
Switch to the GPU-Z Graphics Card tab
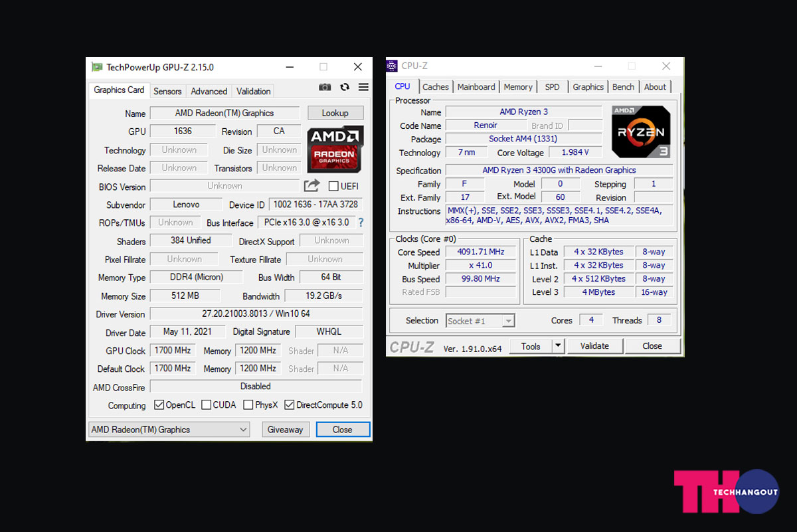click(119, 90)
